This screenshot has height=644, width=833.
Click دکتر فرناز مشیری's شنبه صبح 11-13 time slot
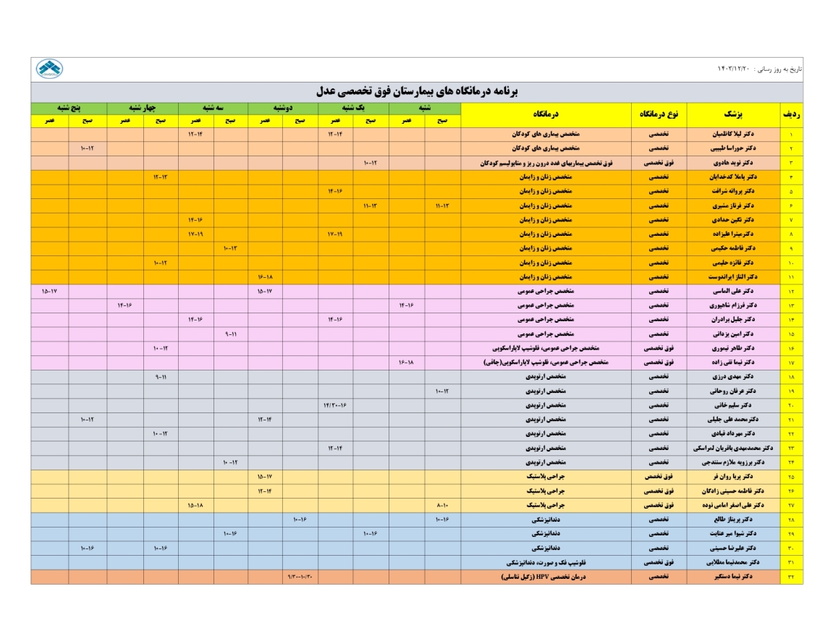[x=442, y=206]
